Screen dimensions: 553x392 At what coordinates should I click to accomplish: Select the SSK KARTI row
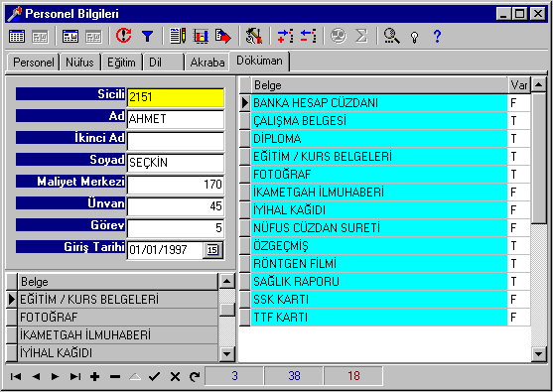(x=379, y=300)
